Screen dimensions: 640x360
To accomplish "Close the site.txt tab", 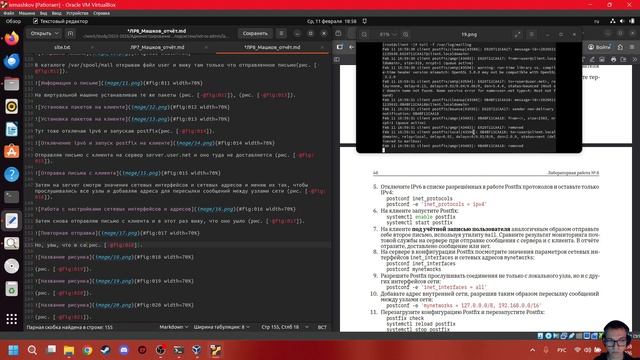I will coord(92,47).
